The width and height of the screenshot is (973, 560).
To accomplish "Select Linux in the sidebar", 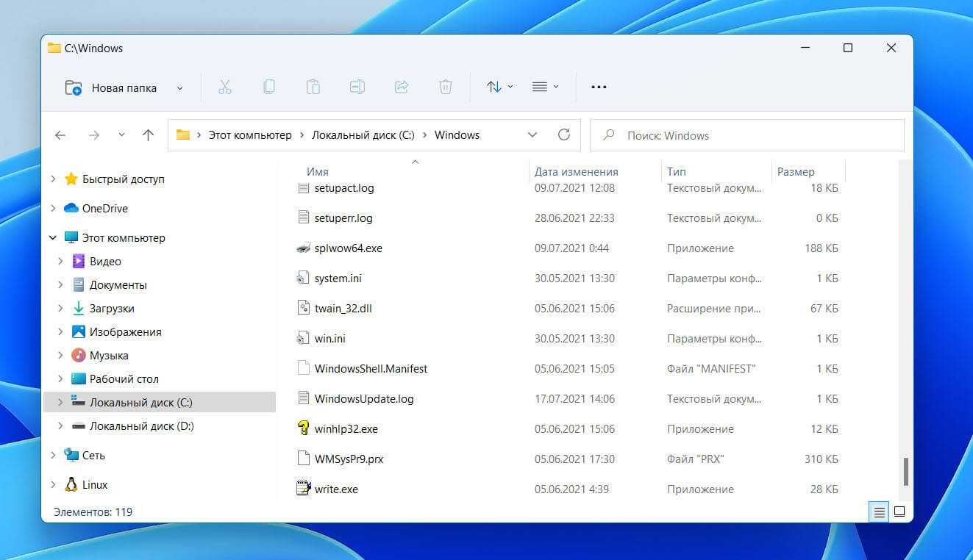I will pos(95,484).
